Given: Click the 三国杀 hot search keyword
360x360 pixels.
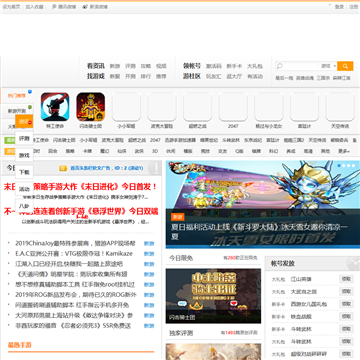Looking at the screenshot, I should coord(323,78).
